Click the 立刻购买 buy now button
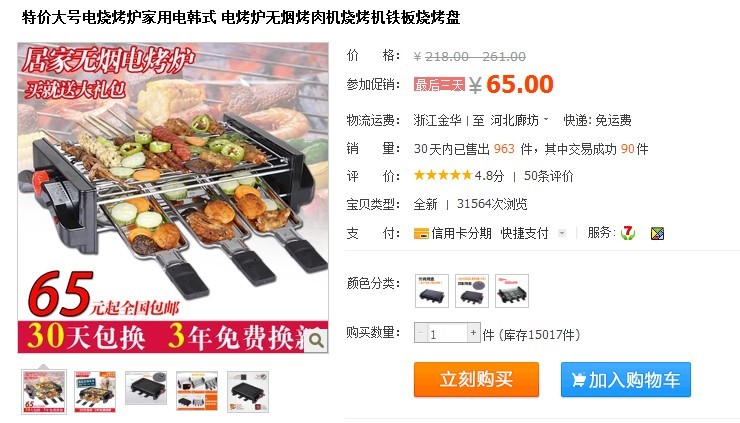 (476, 380)
